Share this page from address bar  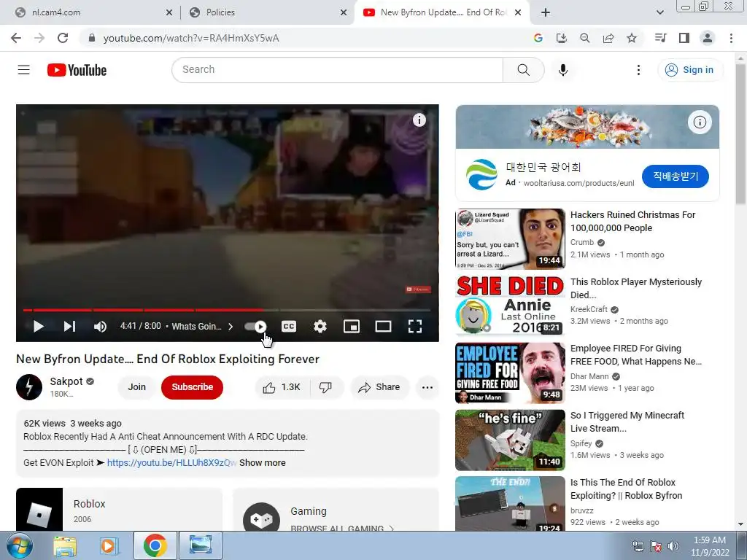pyautogui.click(x=608, y=38)
